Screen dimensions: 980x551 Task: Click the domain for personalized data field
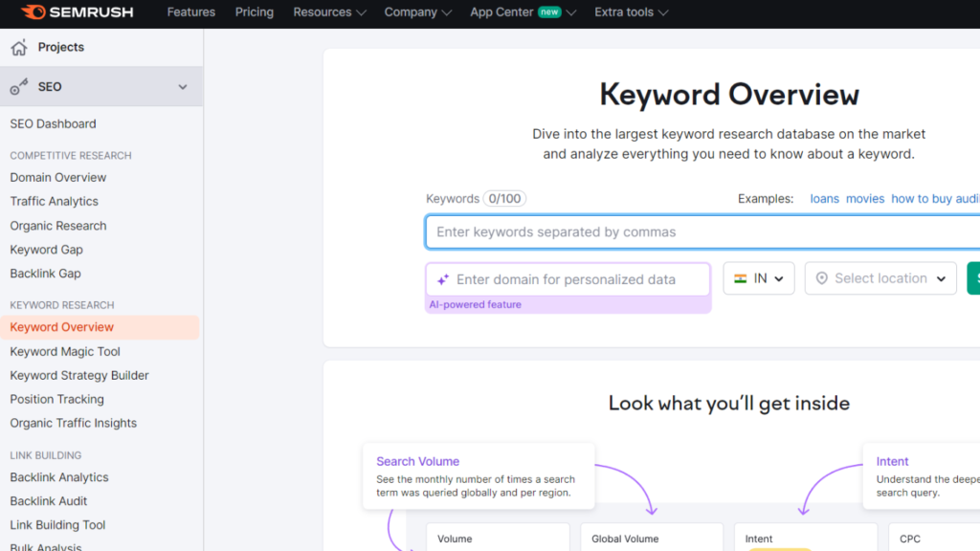coord(568,279)
